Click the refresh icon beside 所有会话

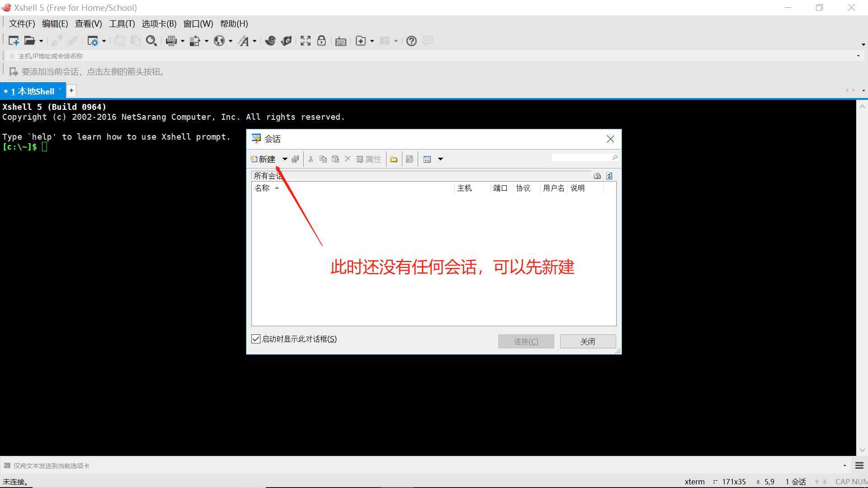pyautogui.click(x=609, y=176)
